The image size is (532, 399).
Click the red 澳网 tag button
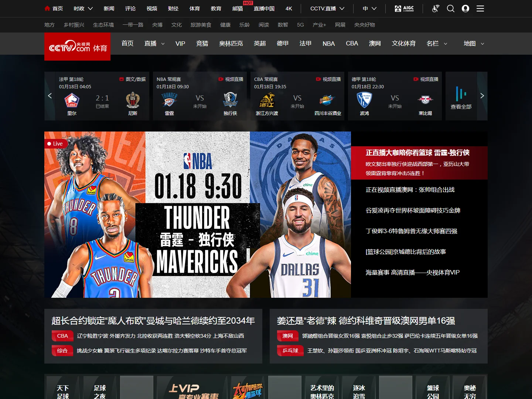pos(288,336)
